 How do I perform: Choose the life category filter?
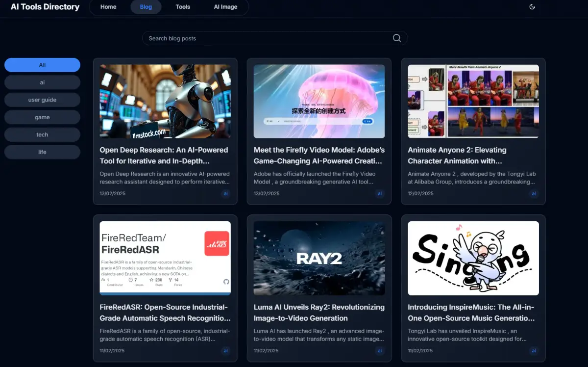pos(42,152)
